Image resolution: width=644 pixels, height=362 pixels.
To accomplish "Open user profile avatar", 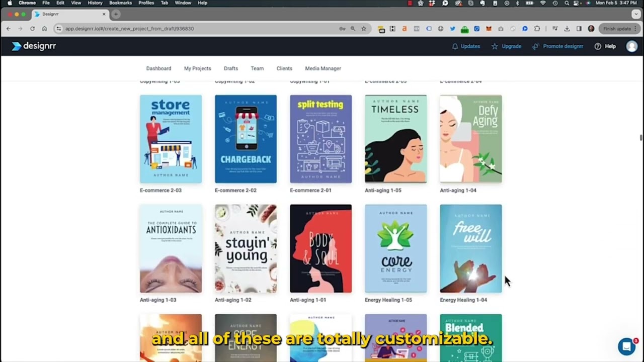I will pos(631,46).
